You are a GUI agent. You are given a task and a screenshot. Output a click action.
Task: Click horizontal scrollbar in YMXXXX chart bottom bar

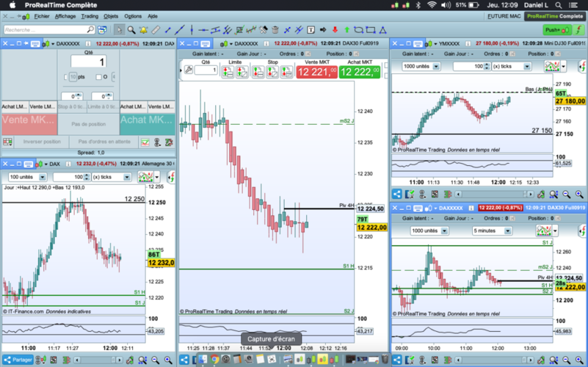tap(494, 195)
